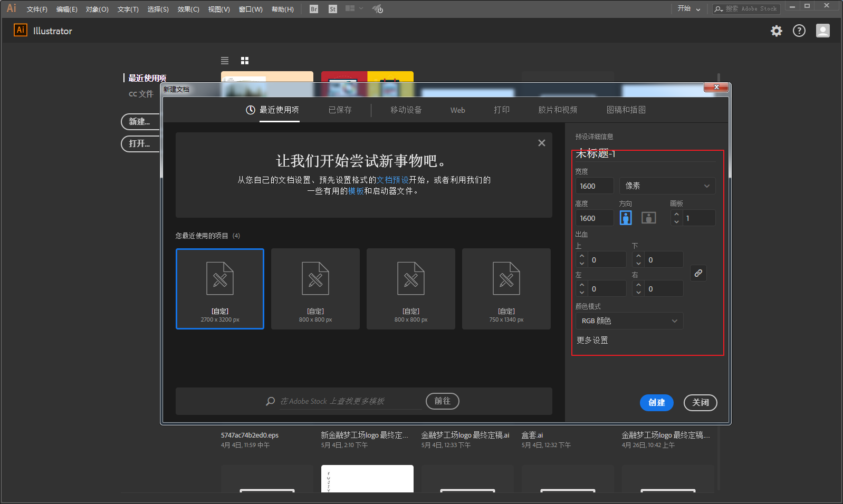
Task: Click the 前往 button
Action: pyautogui.click(x=443, y=401)
